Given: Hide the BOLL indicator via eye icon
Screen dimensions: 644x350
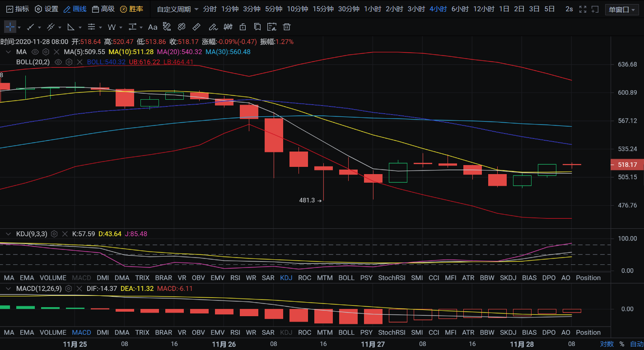Looking at the screenshot, I should pos(58,62).
